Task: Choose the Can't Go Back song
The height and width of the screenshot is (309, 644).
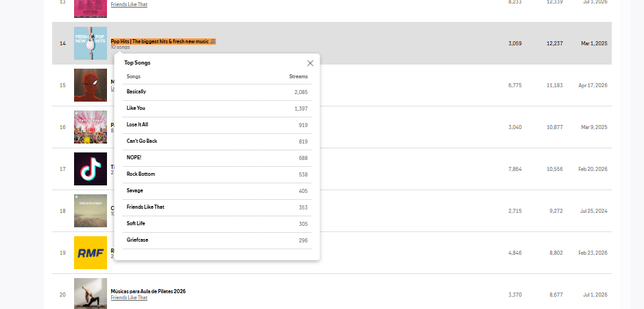Action: click(x=217, y=141)
